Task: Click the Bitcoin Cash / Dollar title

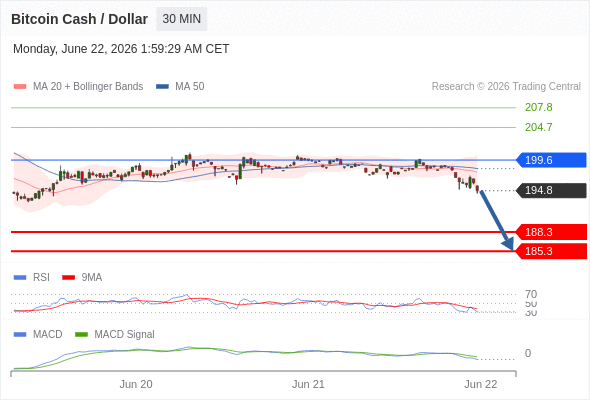Action: [79, 19]
